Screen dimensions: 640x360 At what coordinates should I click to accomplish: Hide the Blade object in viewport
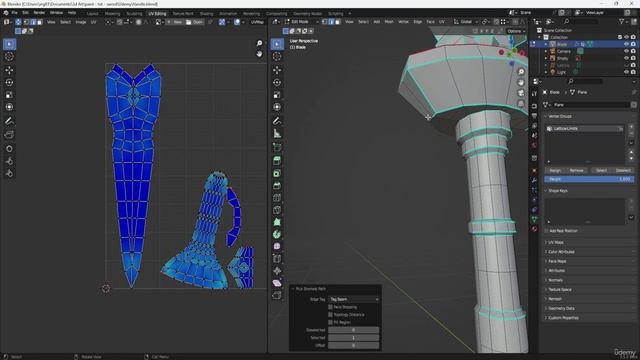626,44
